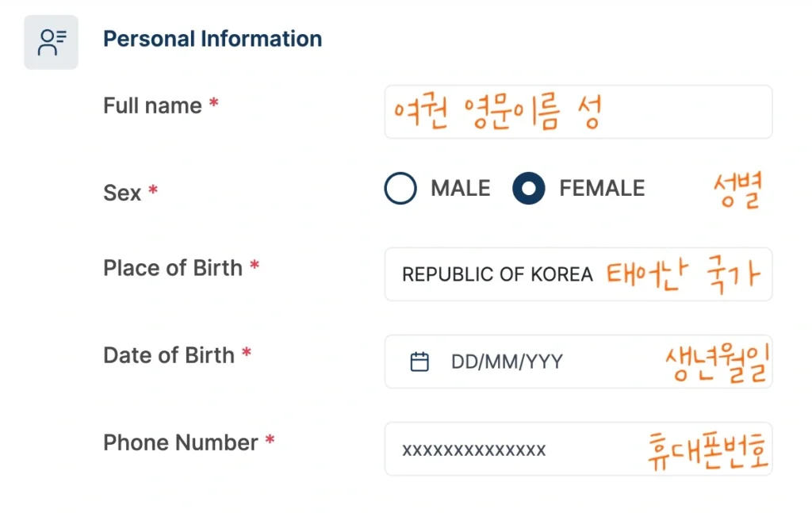Click the Phone Number label
Screen dimensions: 812x513
coord(181,442)
